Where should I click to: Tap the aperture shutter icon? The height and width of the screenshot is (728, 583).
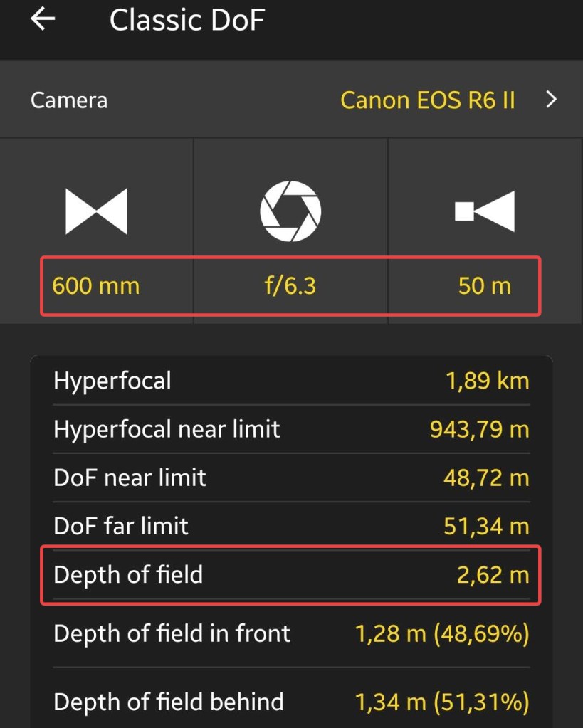click(x=290, y=211)
